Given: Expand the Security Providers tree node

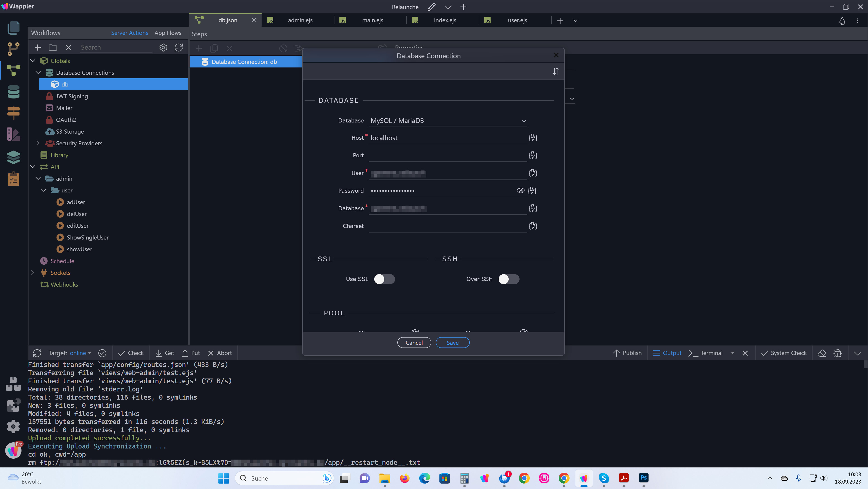Looking at the screenshot, I should click(38, 143).
